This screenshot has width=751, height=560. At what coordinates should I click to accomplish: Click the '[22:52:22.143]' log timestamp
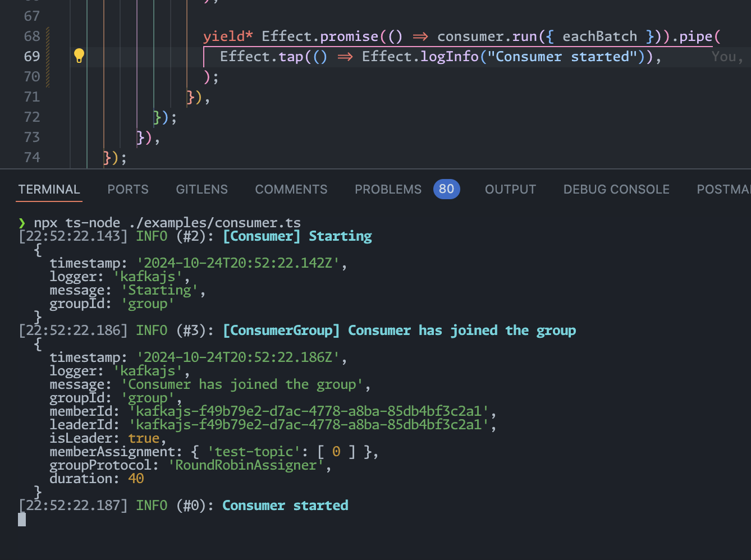(74, 236)
